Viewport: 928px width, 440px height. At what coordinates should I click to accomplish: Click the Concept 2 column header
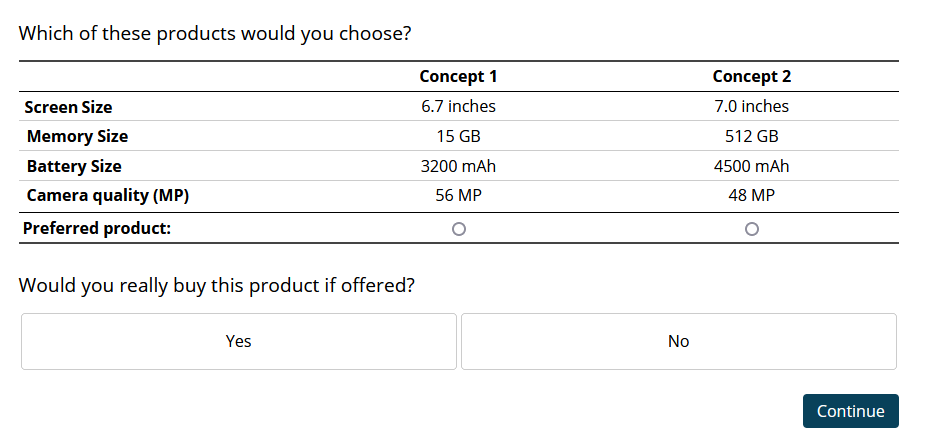tap(752, 76)
